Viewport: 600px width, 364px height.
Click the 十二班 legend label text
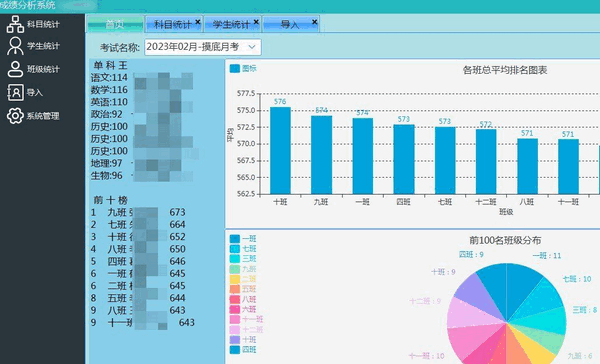tap(253, 330)
